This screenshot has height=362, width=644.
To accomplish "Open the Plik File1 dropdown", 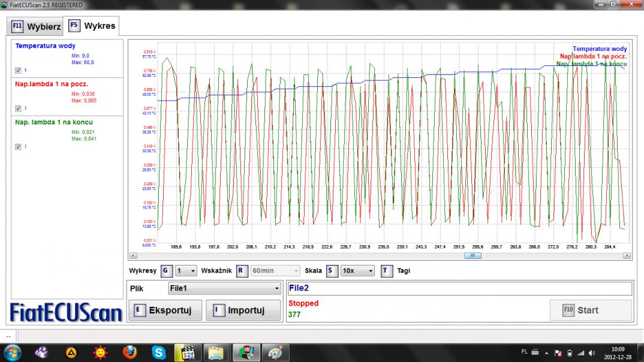I will click(x=225, y=288).
